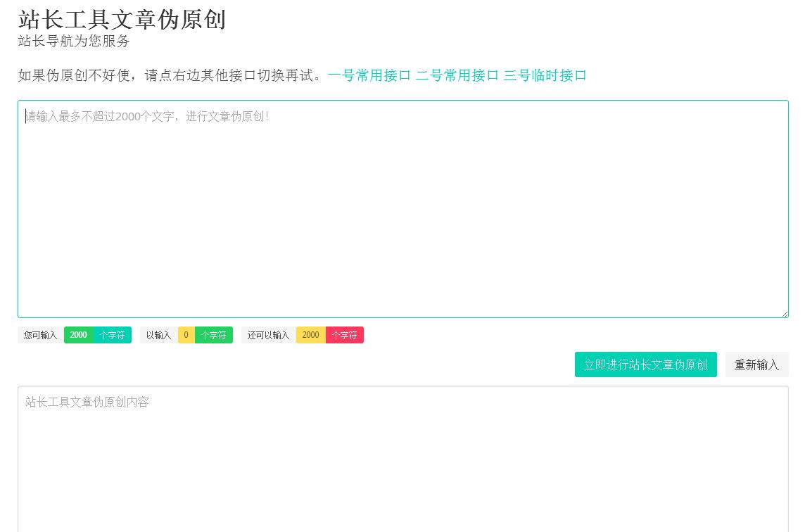Click the resize handle of the input textarea

click(x=785, y=314)
